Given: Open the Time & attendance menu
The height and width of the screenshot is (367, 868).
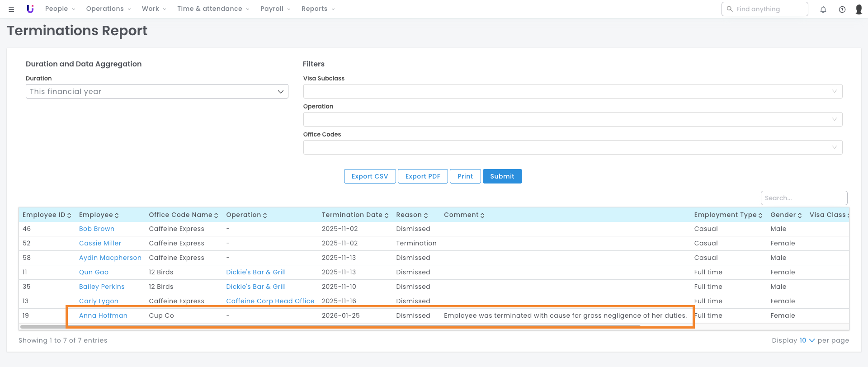Looking at the screenshot, I should tap(213, 9).
